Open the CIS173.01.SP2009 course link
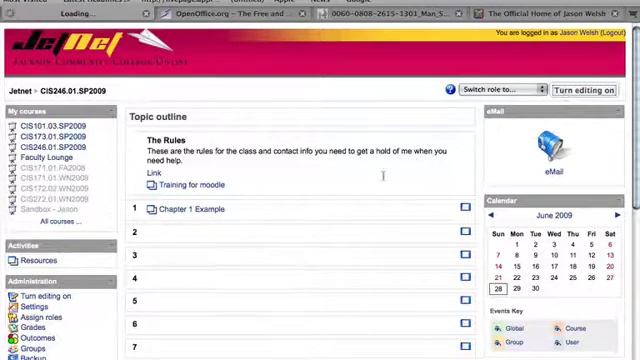Screen dimensions: 640x360 [53, 136]
